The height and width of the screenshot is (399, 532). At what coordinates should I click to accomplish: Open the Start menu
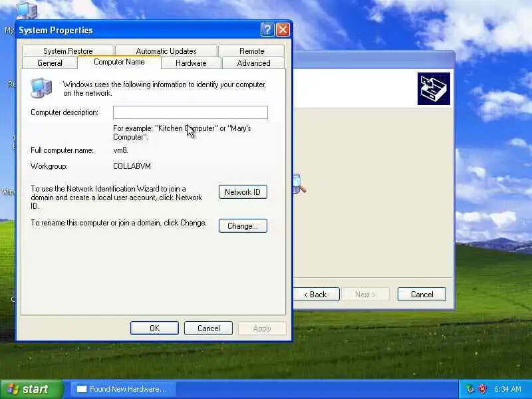(x=31, y=389)
